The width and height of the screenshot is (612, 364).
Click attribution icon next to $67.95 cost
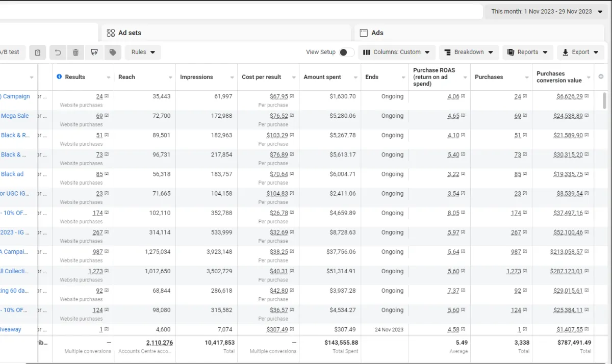tap(292, 96)
